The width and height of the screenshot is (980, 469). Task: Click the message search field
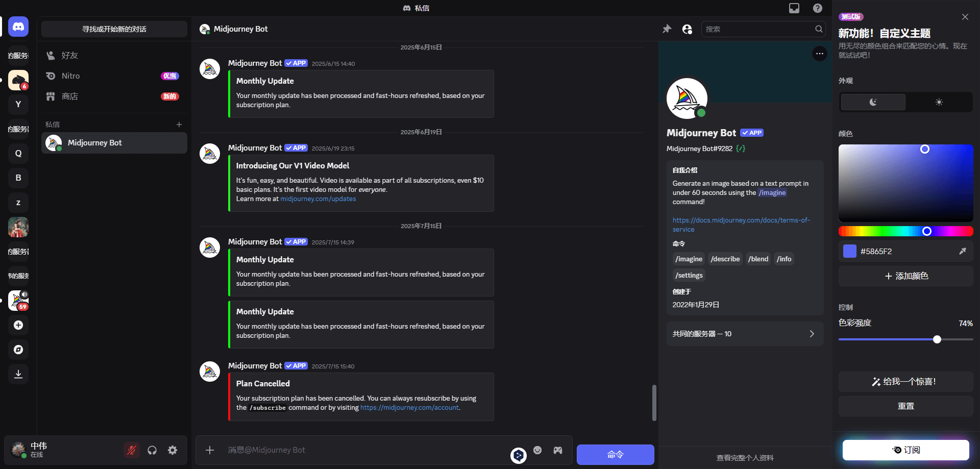coord(758,29)
